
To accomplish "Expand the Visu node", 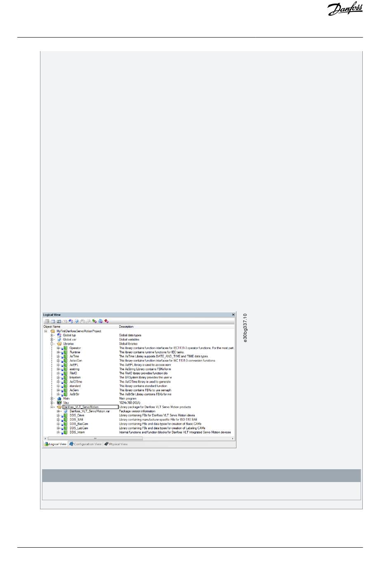I will (52, 403).
